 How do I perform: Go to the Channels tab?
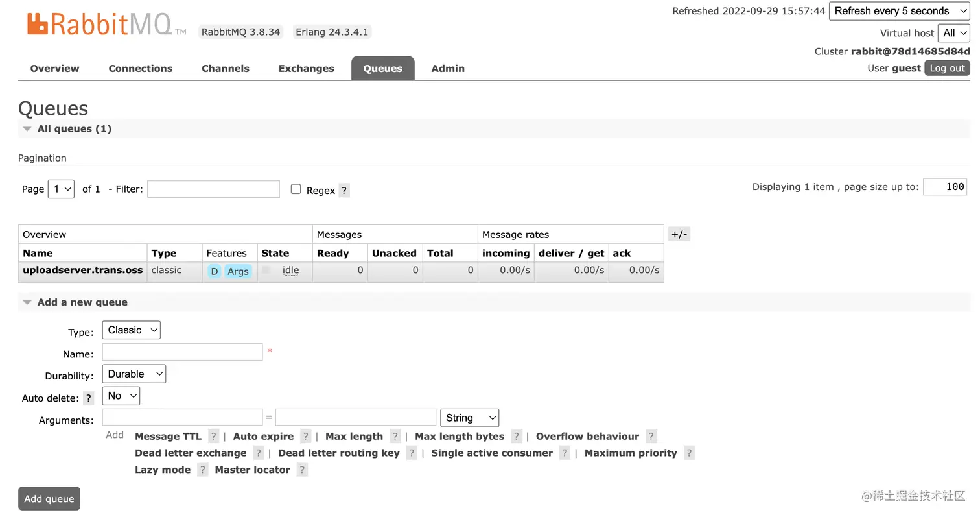click(226, 69)
